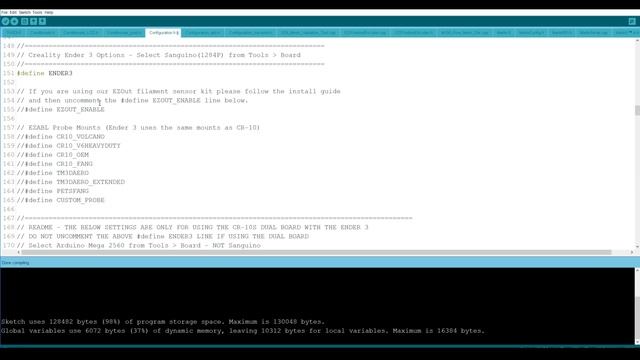Switch to the Conditionals_LCD.h tab

tap(80, 33)
